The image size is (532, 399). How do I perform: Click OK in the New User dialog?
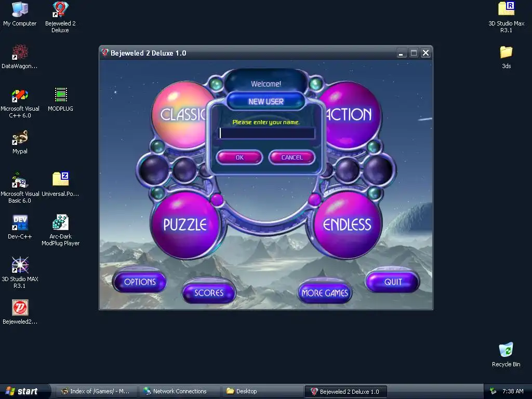[x=240, y=157]
